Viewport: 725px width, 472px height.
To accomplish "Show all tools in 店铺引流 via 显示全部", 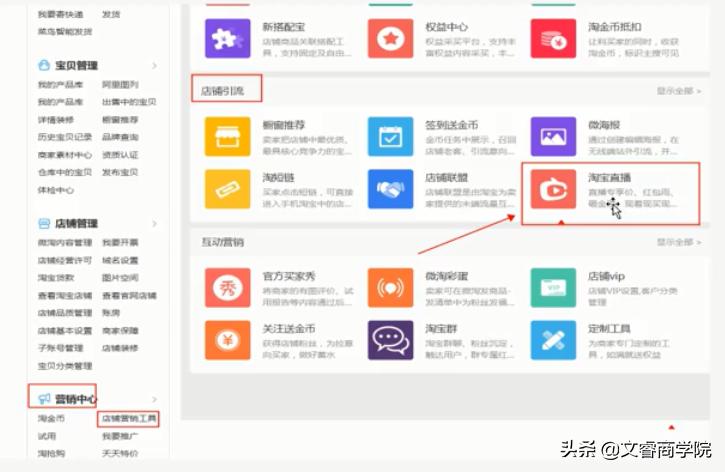I will point(679,91).
